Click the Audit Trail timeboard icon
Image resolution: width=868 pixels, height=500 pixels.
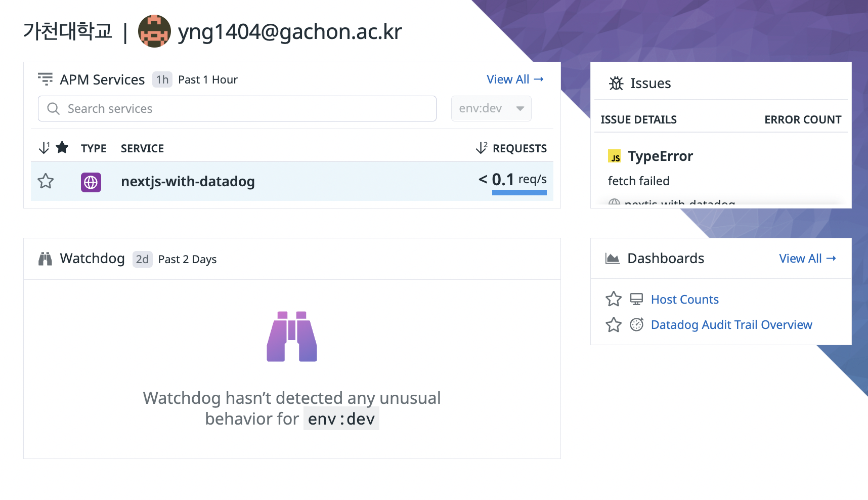[636, 324]
